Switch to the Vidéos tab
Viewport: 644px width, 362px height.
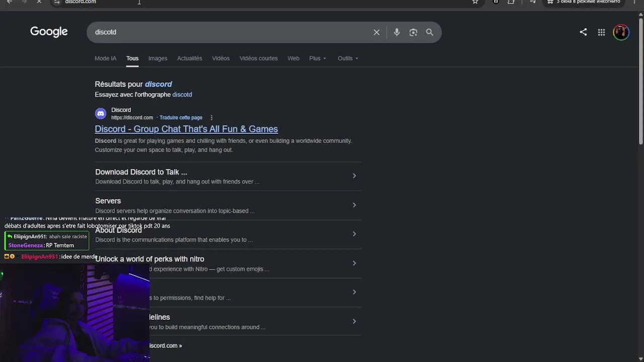coord(220,58)
